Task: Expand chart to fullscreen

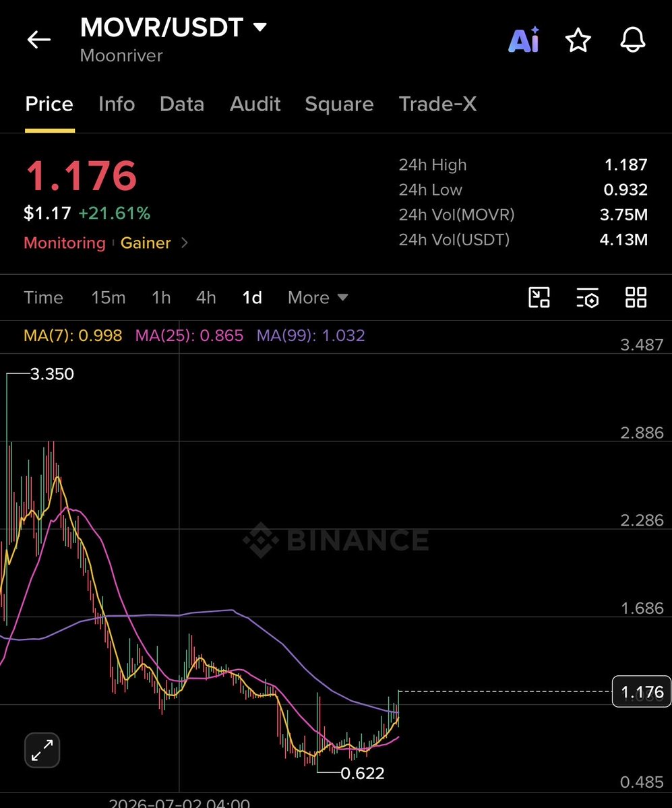Action: click(x=42, y=750)
